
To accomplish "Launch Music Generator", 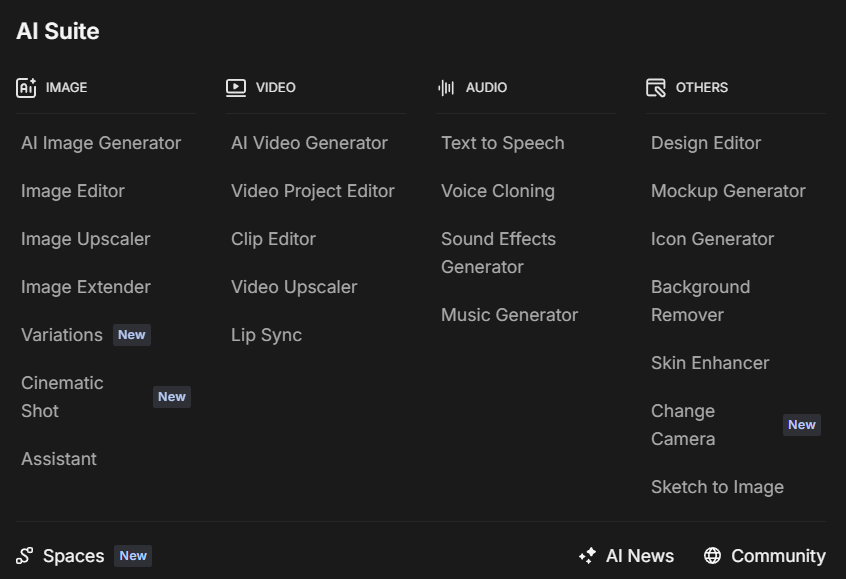I will [x=509, y=315].
